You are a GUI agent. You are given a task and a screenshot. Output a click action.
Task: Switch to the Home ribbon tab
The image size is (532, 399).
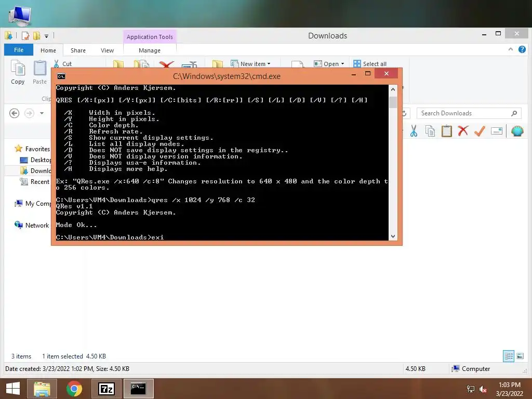pos(48,50)
